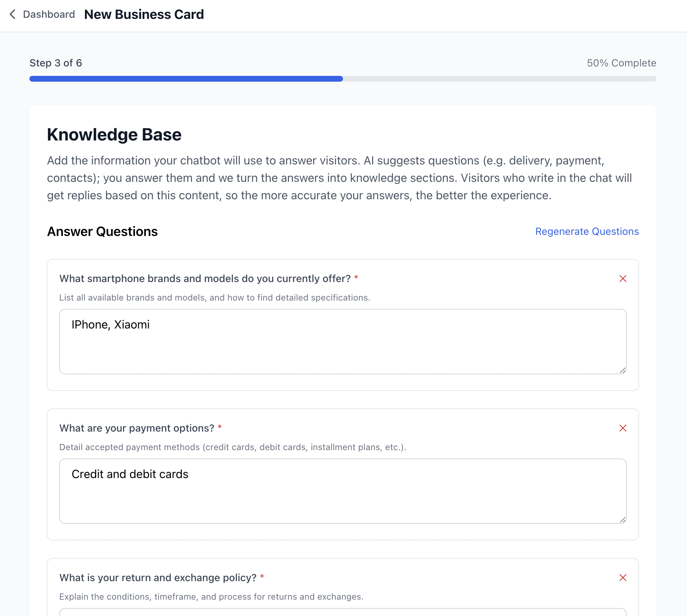Click the smartphone brands and models question label
This screenshot has width=687, height=616.
pyautogui.click(x=205, y=278)
